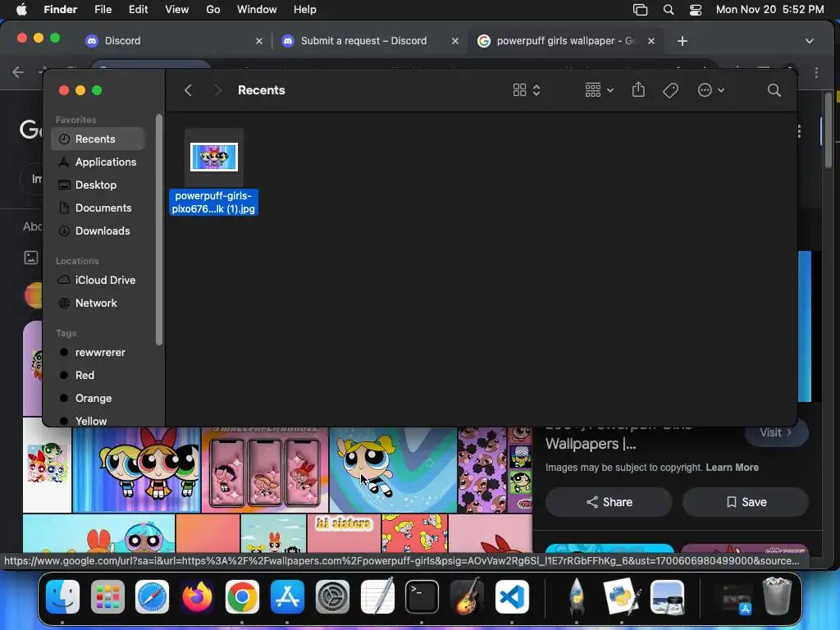The height and width of the screenshot is (630, 840).
Task: Open Terminal from the Dock
Action: (422, 597)
